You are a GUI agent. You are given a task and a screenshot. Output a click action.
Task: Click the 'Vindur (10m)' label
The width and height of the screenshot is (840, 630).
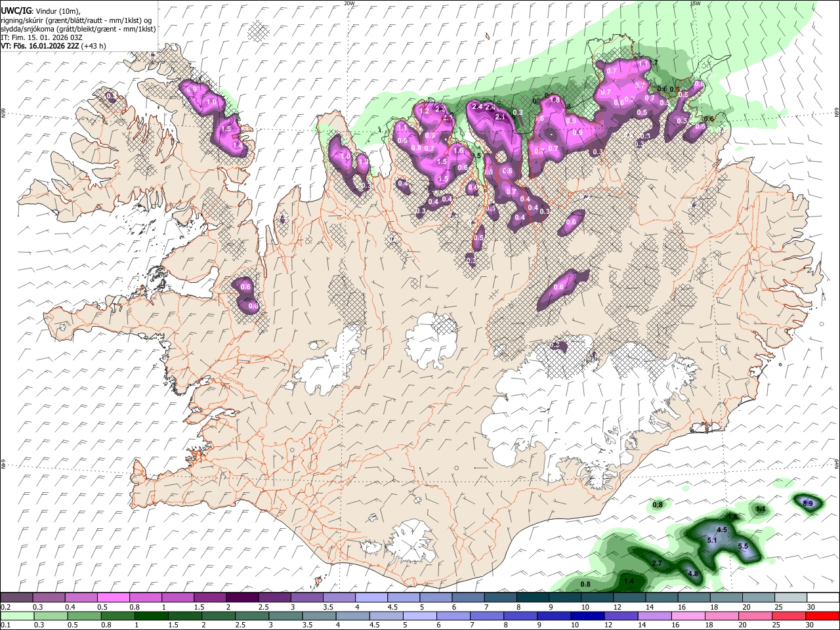coord(57,11)
